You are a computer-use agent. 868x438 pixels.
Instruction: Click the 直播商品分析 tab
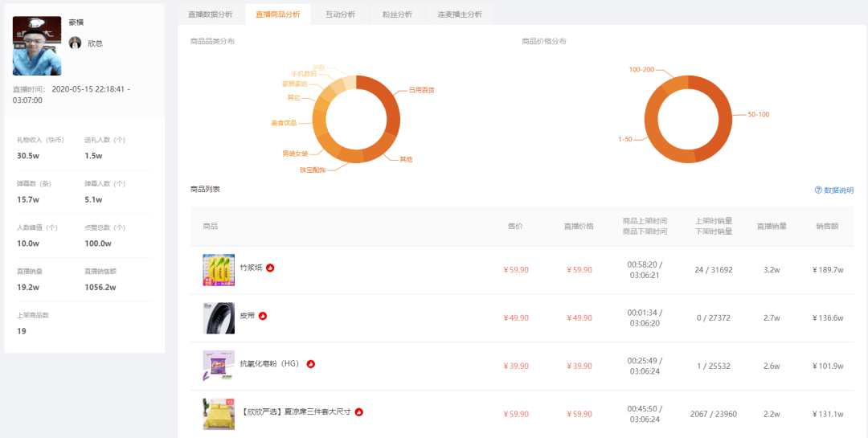pyautogui.click(x=277, y=14)
